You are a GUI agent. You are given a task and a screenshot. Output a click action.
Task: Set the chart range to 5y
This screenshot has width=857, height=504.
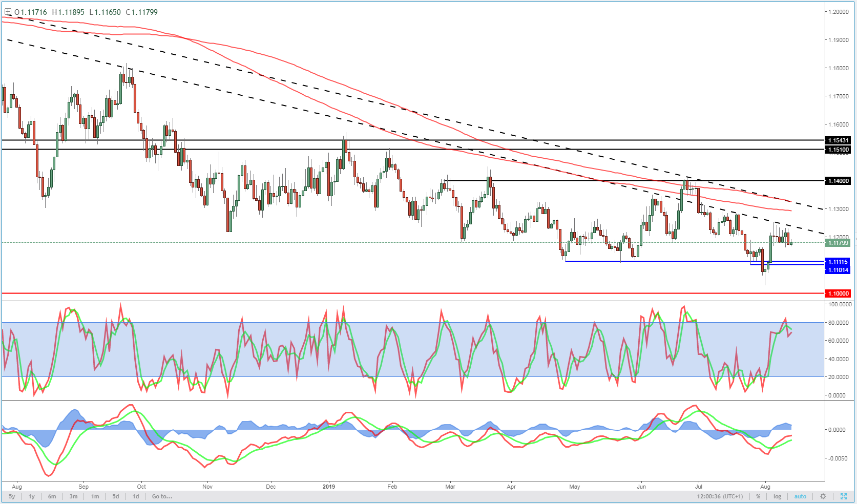click(12, 496)
